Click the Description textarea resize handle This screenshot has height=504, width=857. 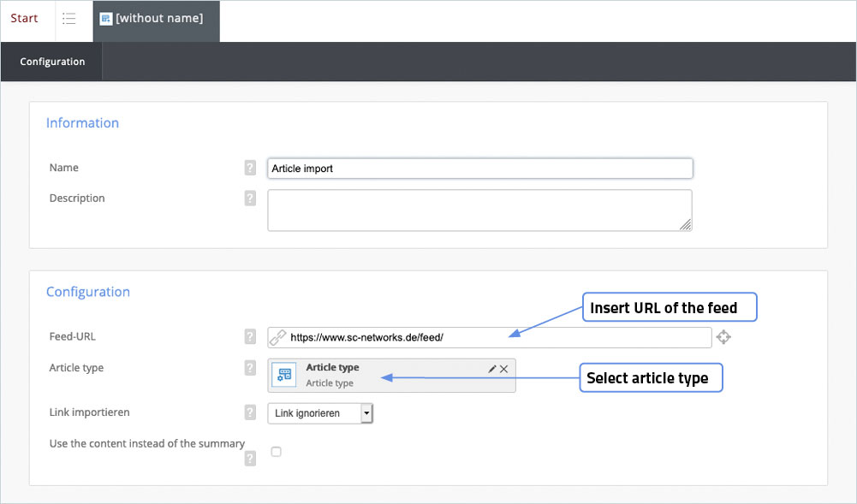(686, 224)
